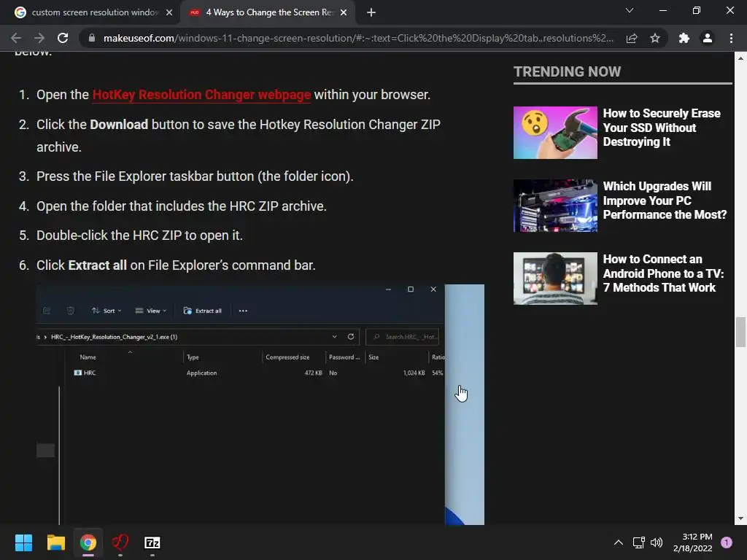
Task: Click the step 'Double-click the HRC ZIP to open it.'
Action: [x=139, y=236]
